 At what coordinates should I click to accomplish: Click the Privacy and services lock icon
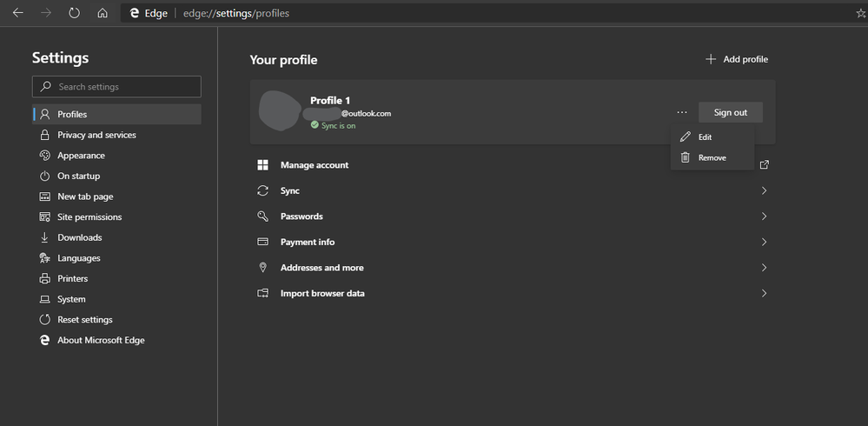45,135
